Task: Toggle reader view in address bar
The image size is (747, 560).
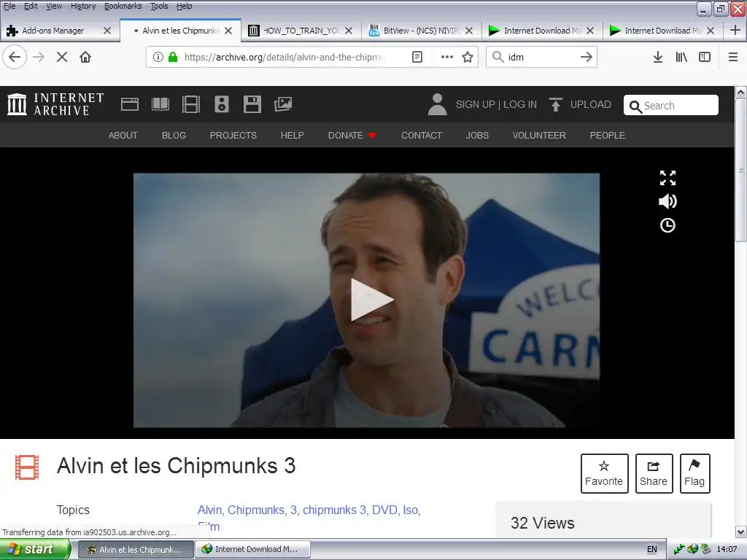Action: (x=417, y=57)
